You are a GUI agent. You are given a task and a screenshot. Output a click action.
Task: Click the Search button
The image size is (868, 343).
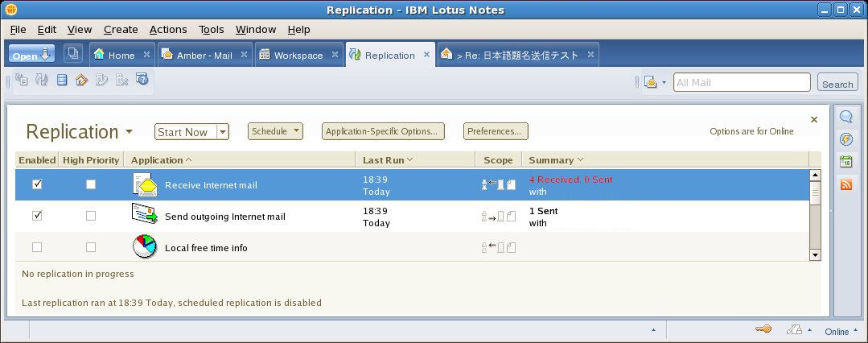pos(837,83)
